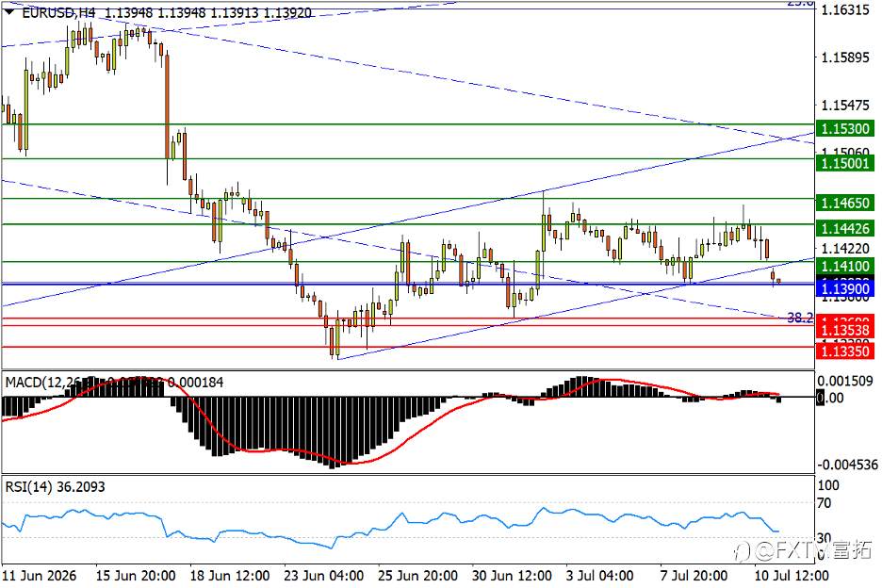Select the 1.15001 green price label

(x=845, y=163)
